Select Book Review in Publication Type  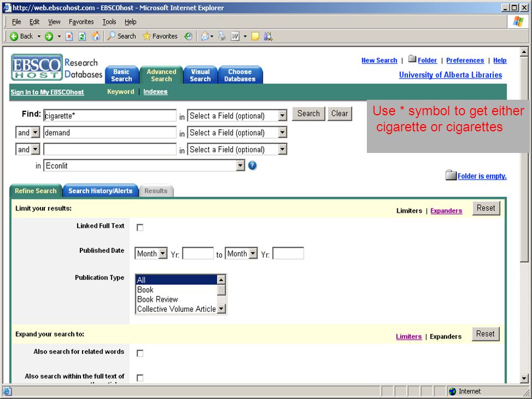coord(157,299)
